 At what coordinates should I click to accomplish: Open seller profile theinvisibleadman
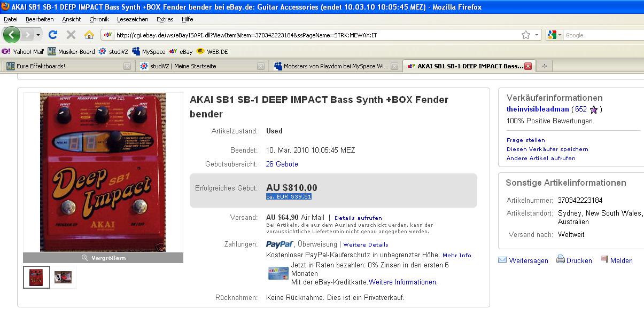click(x=537, y=109)
